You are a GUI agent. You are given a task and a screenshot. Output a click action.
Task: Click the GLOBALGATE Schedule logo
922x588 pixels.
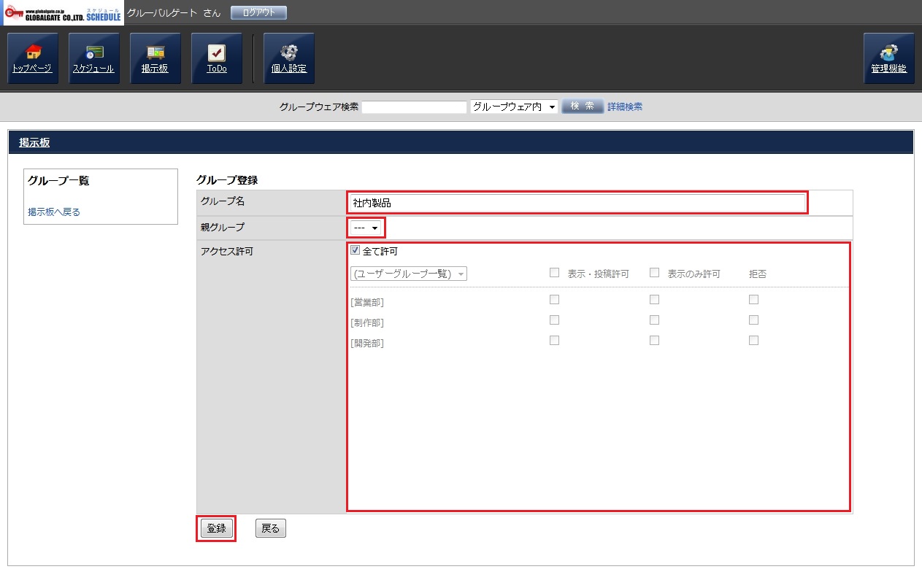(x=63, y=13)
